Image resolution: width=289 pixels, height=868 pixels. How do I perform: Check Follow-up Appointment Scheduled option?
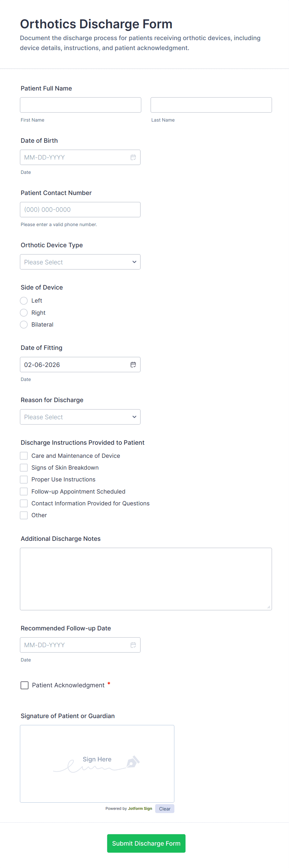click(x=24, y=491)
